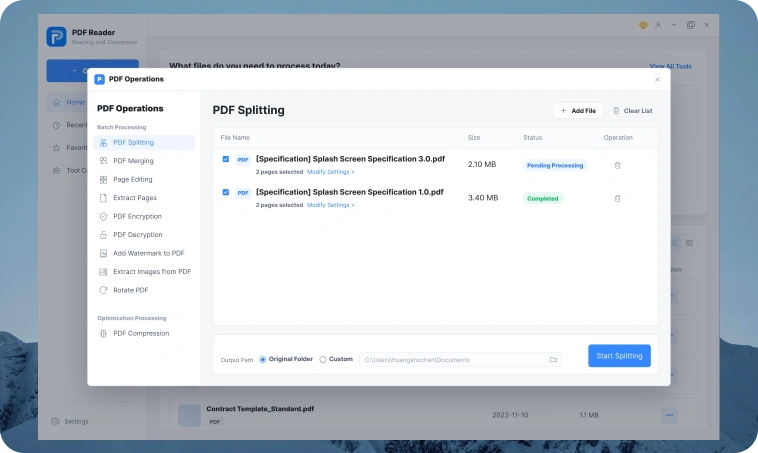Click Contract Template_Standard.pdf thumbnail
This screenshot has width=758, height=453.
click(189, 415)
